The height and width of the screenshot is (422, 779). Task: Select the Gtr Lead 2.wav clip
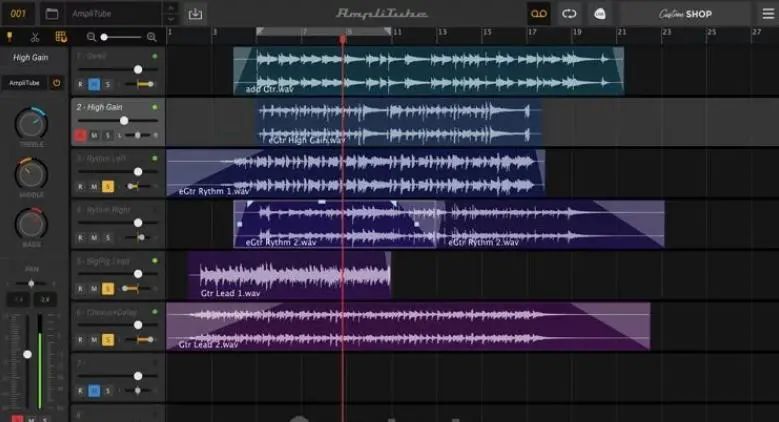pos(408,327)
